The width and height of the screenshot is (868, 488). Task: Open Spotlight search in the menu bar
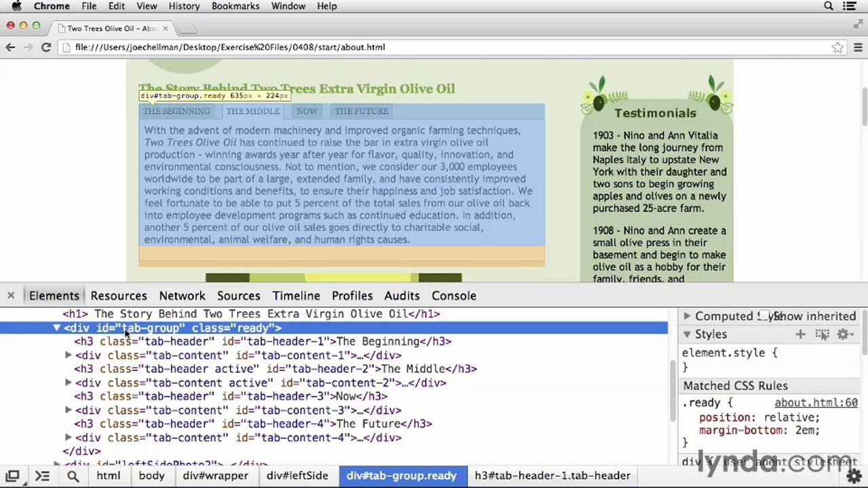point(829,6)
